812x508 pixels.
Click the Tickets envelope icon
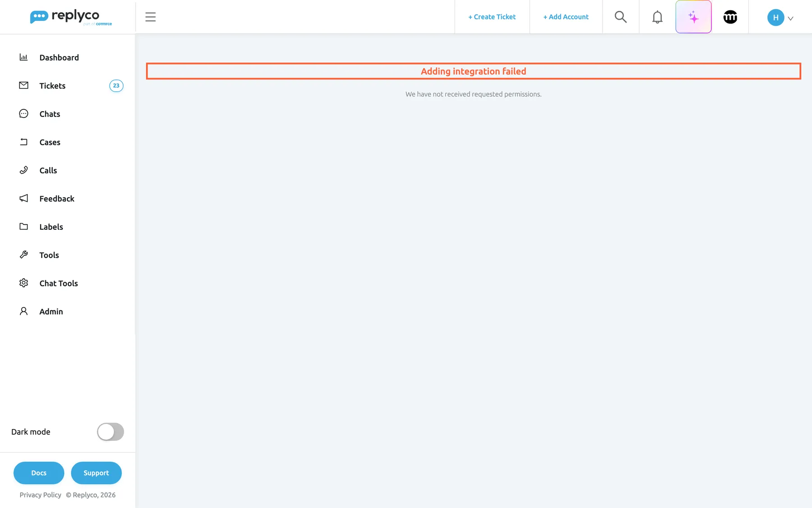[x=23, y=85]
